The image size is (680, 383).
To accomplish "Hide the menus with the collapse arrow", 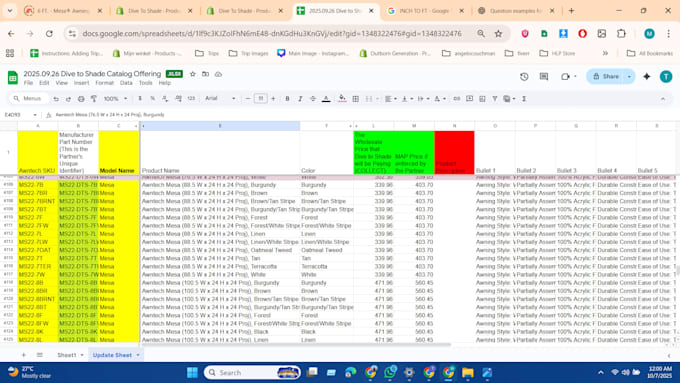I will (663, 99).
